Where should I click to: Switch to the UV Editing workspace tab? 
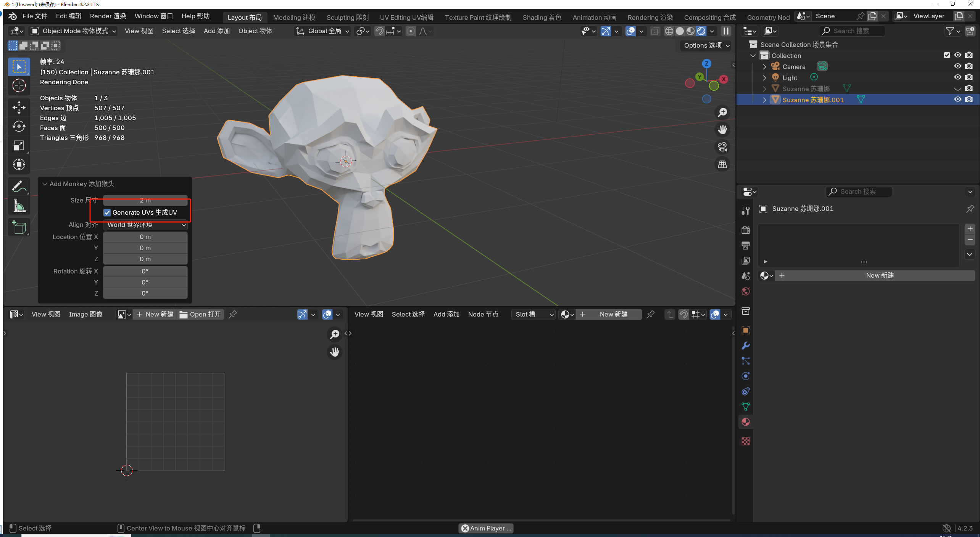407,18
